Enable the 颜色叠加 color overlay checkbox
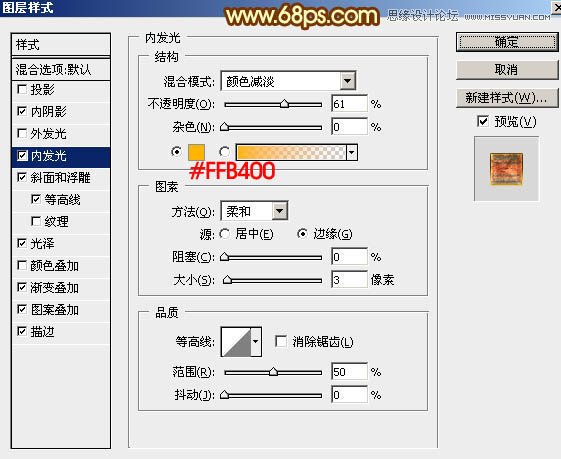Viewport: 561px width, 459px height. (x=22, y=265)
